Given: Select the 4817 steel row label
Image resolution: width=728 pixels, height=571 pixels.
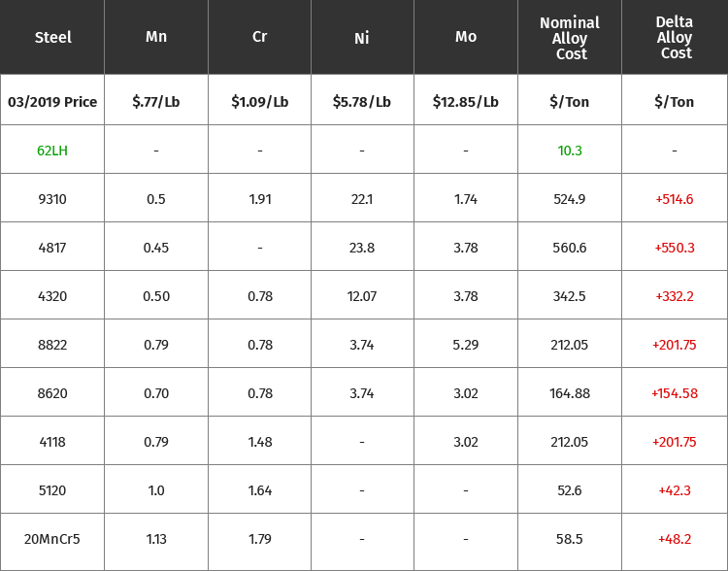Looking at the screenshot, I should click(52, 248).
